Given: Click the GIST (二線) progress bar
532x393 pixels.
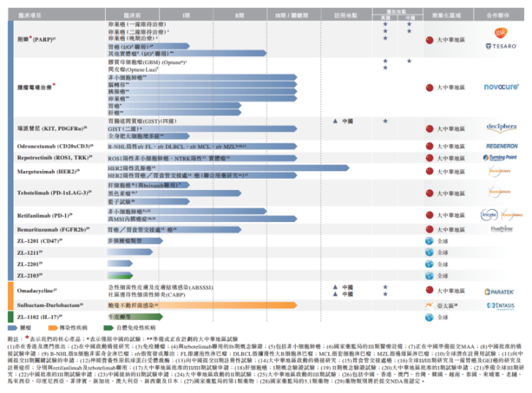Looking at the screenshot, I should tap(202, 129).
